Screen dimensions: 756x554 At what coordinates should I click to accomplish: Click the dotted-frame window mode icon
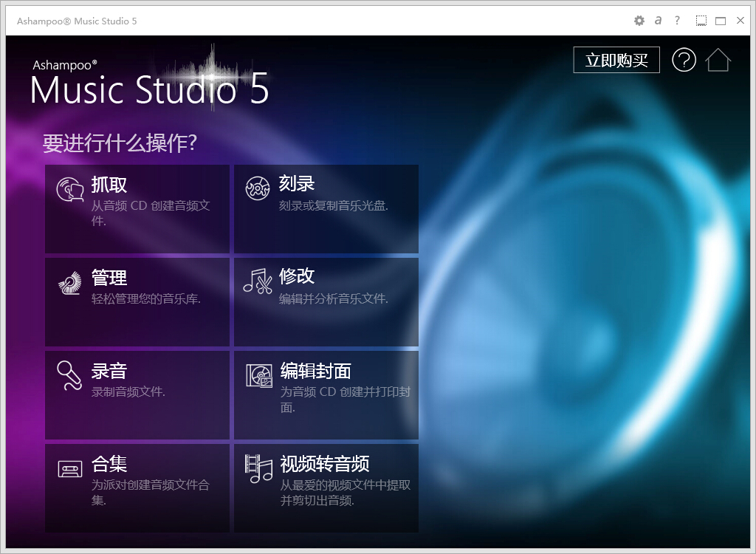click(x=701, y=21)
